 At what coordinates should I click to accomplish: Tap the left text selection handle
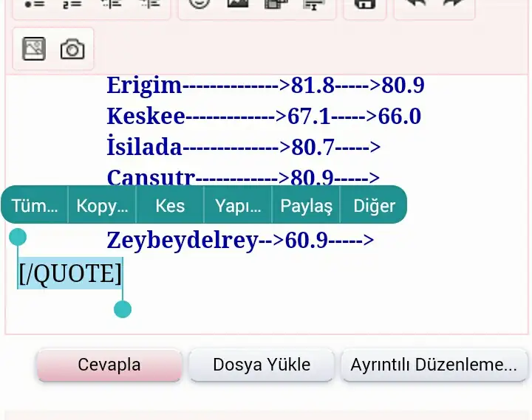pos(18,238)
